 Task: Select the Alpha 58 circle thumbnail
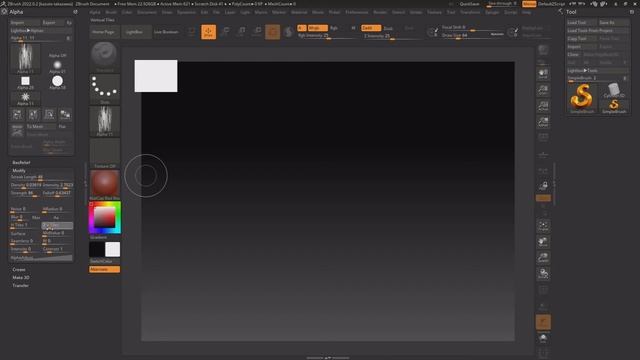(58, 82)
